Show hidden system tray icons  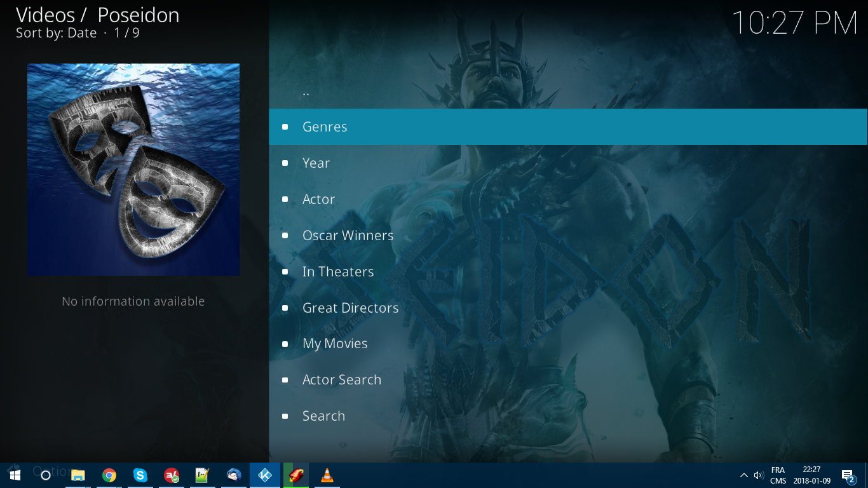coord(744,475)
